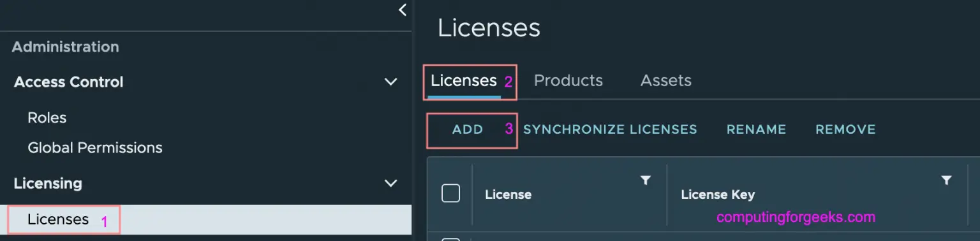The height and width of the screenshot is (241, 980).
Task: Collapse the sidebar with the top arrow
Action: pyautogui.click(x=402, y=10)
